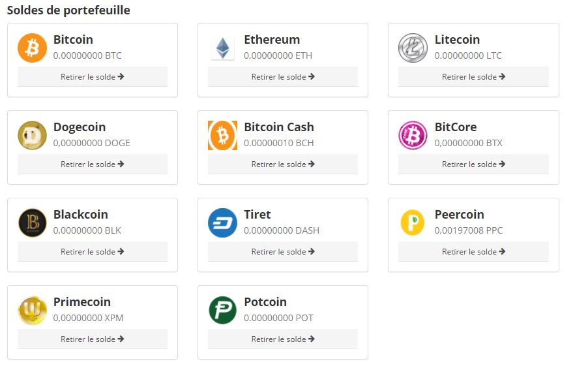Screen dimensions: 588x372
Task: Click the black Blackcoin logo icon
Action: [32, 223]
